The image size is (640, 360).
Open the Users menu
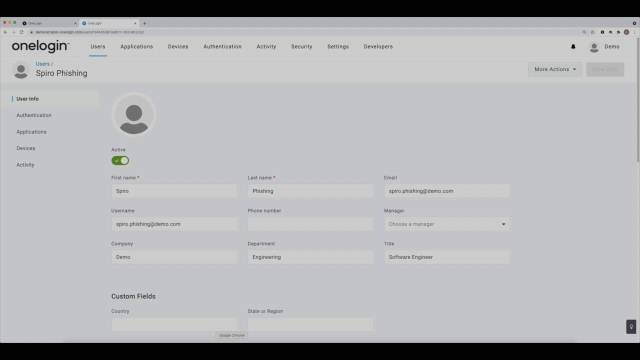pos(98,47)
